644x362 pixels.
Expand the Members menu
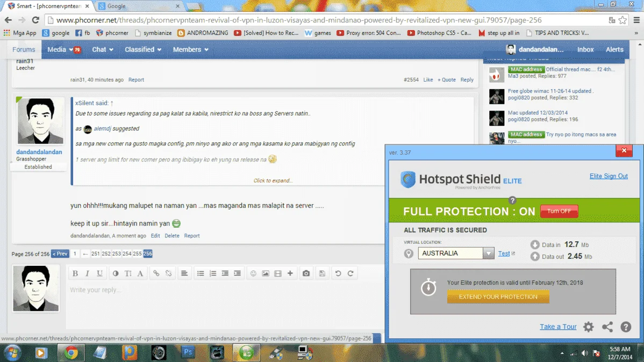click(x=191, y=49)
